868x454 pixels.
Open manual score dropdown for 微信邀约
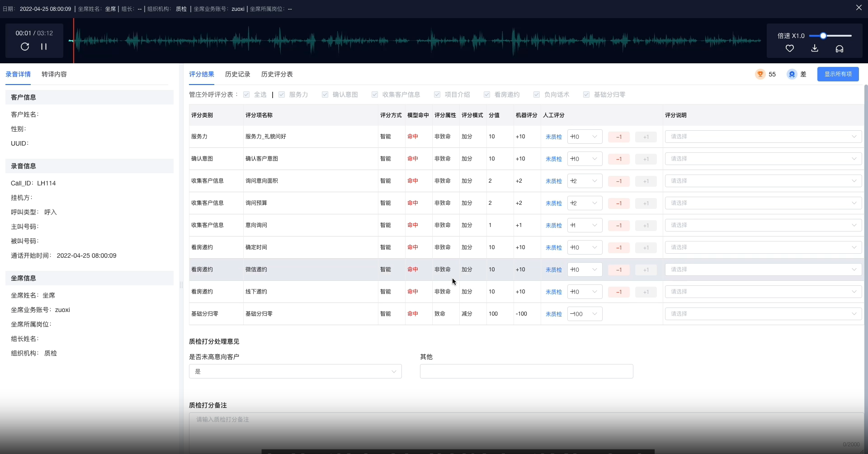point(585,270)
